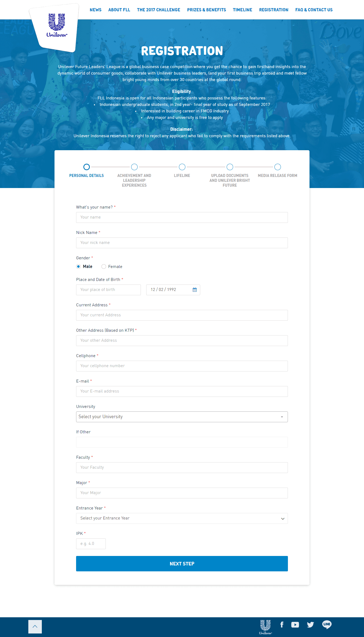The image size is (364, 637).
Task: Open the LINE chat icon in the footer
Action: (x=327, y=624)
